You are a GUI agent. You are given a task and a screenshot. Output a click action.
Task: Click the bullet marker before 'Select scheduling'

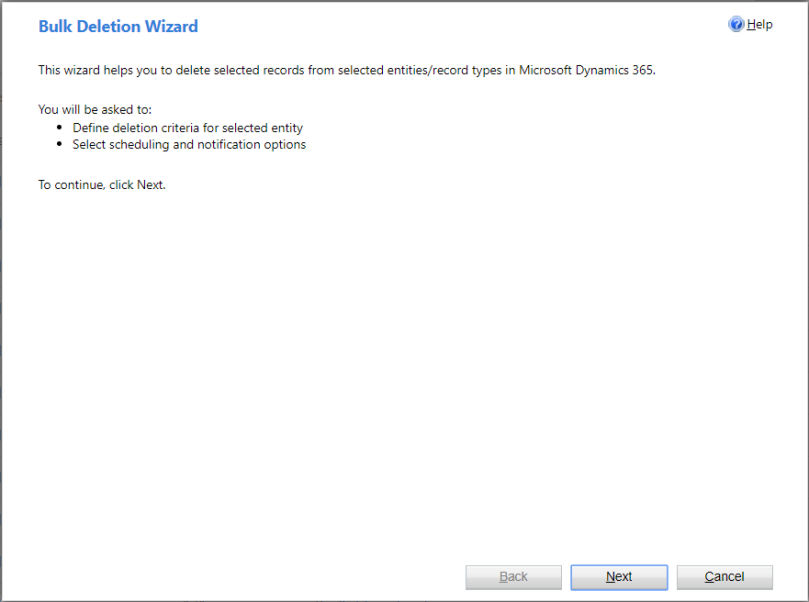[x=60, y=144]
